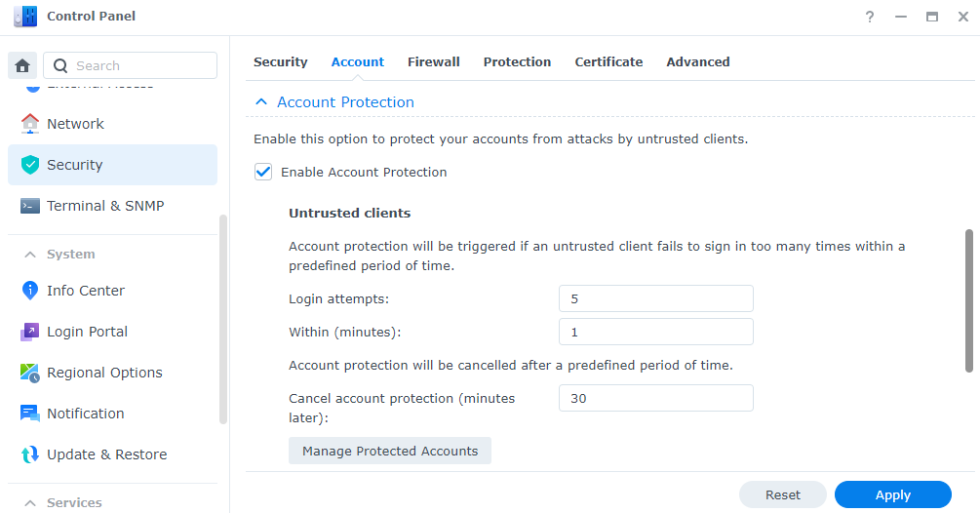This screenshot has width=980, height=513.
Task: Click the Account Protection section title
Action: click(x=345, y=101)
